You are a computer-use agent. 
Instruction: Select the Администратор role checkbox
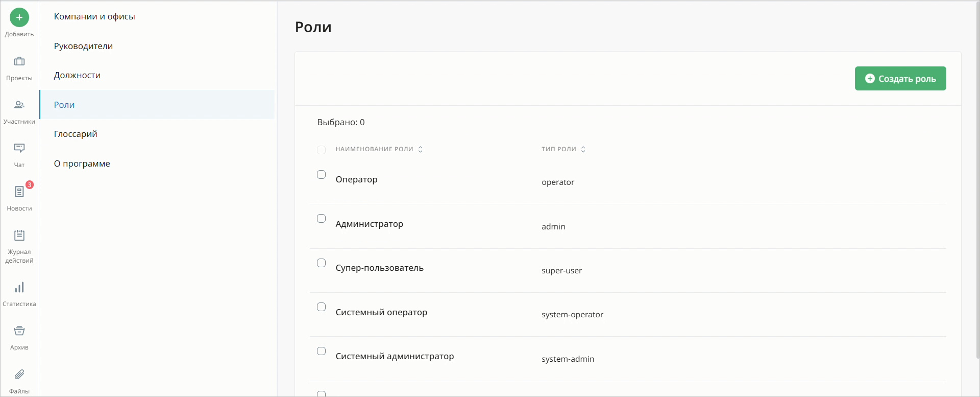coord(321,218)
